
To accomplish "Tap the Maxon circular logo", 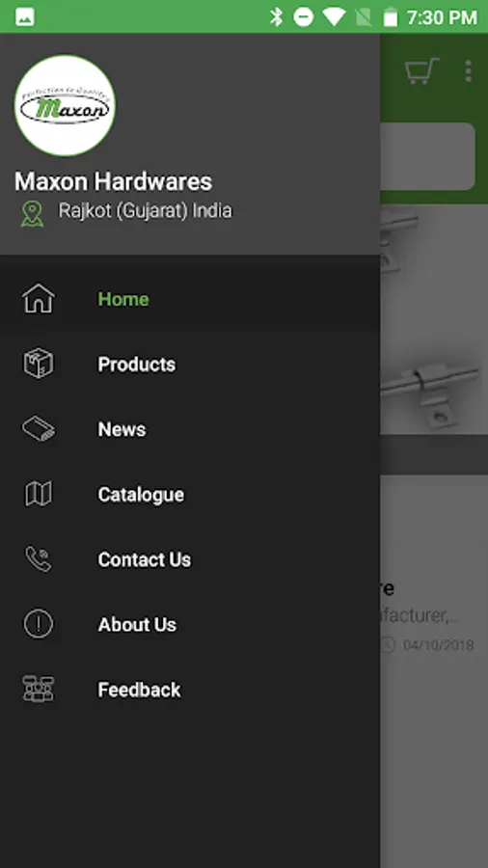I will (x=65, y=105).
